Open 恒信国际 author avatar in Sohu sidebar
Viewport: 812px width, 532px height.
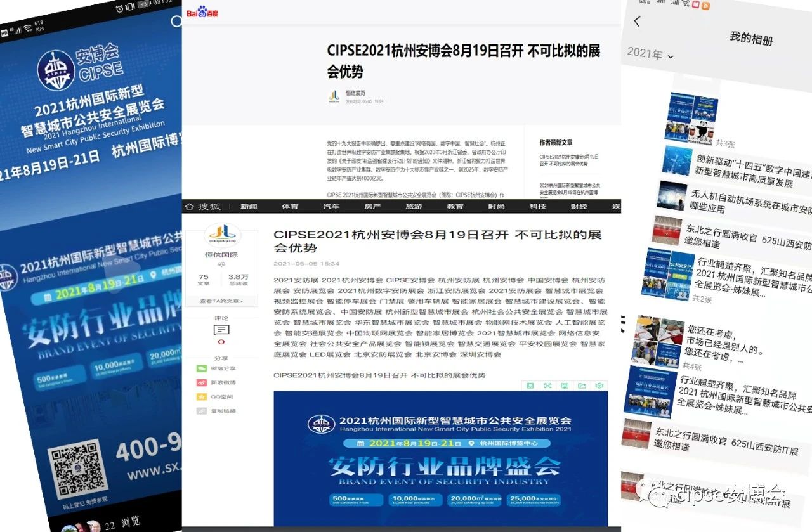coord(221,235)
